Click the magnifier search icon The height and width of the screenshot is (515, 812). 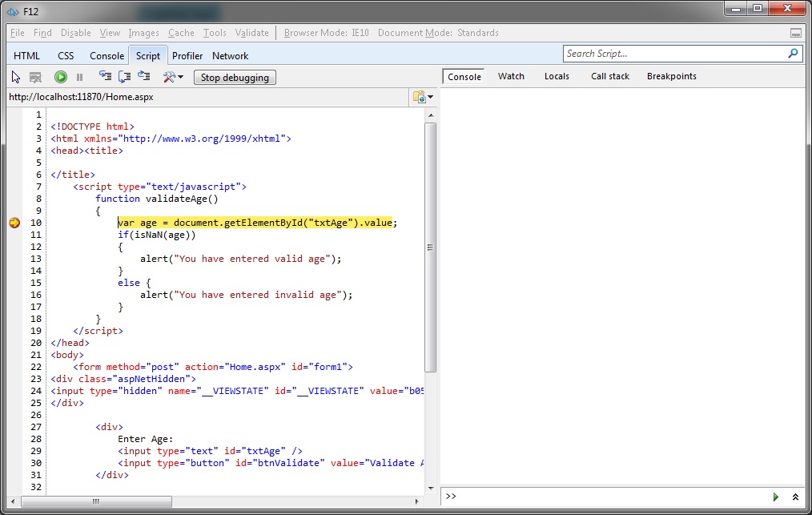click(x=793, y=54)
